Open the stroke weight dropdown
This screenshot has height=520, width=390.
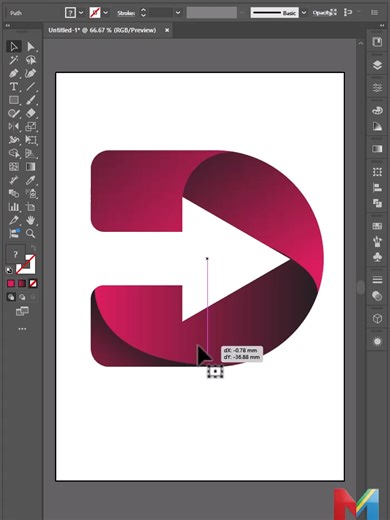pyautogui.click(x=178, y=13)
